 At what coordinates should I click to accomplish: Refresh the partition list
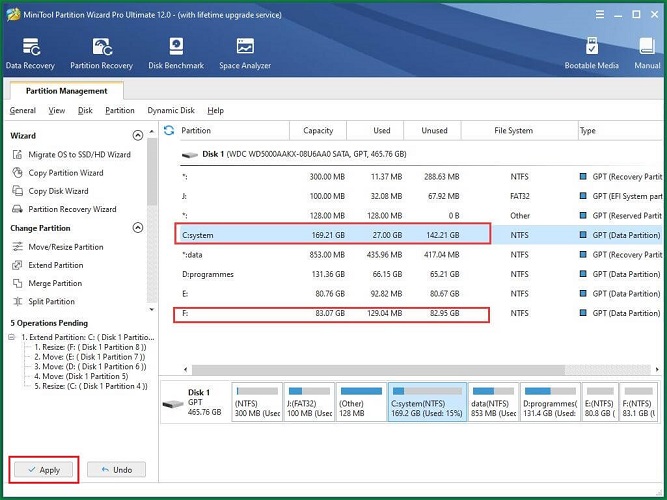coord(169,130)
